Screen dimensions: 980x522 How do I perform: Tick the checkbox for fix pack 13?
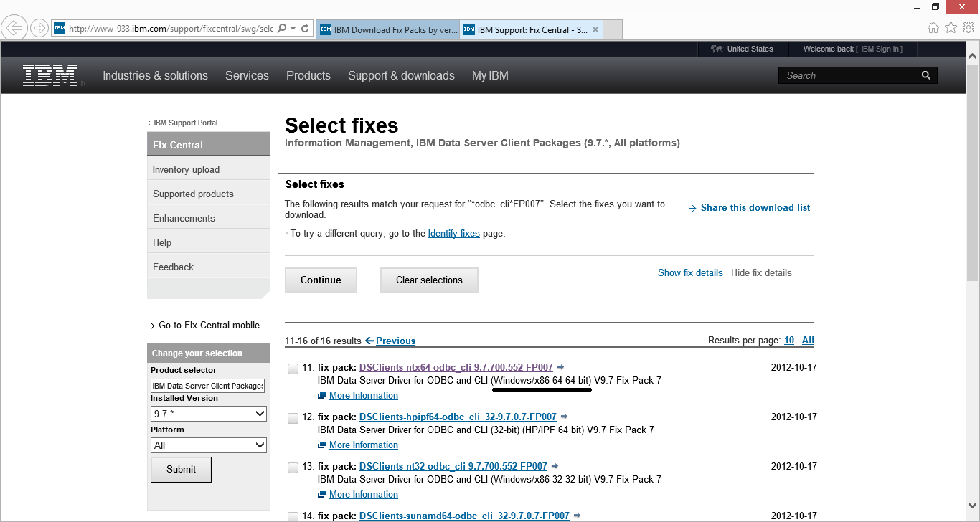pos(293,468)
